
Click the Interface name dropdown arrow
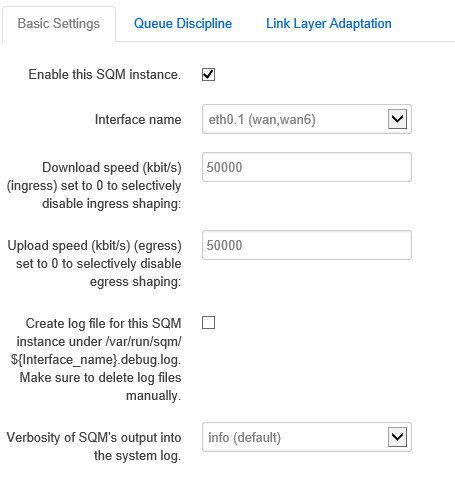pyautogui.click(x=397, y=119)
